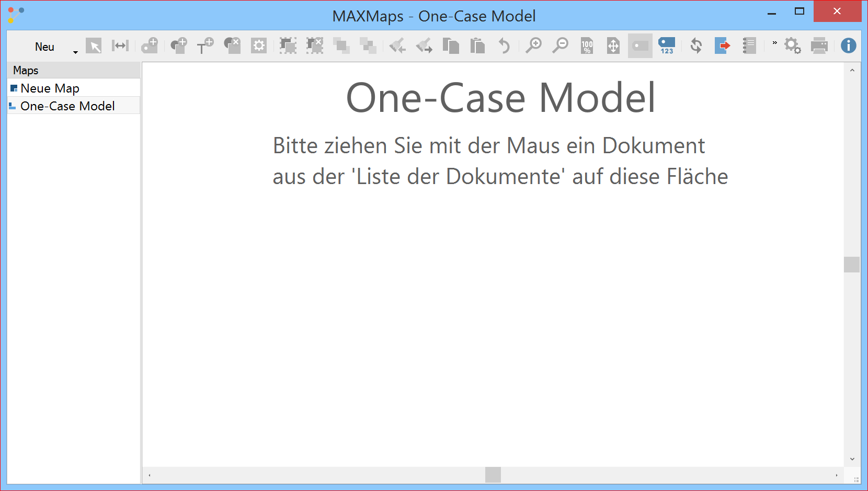Click the scroll left arrow
Viewport: 868px width, 491px height.
150,475
